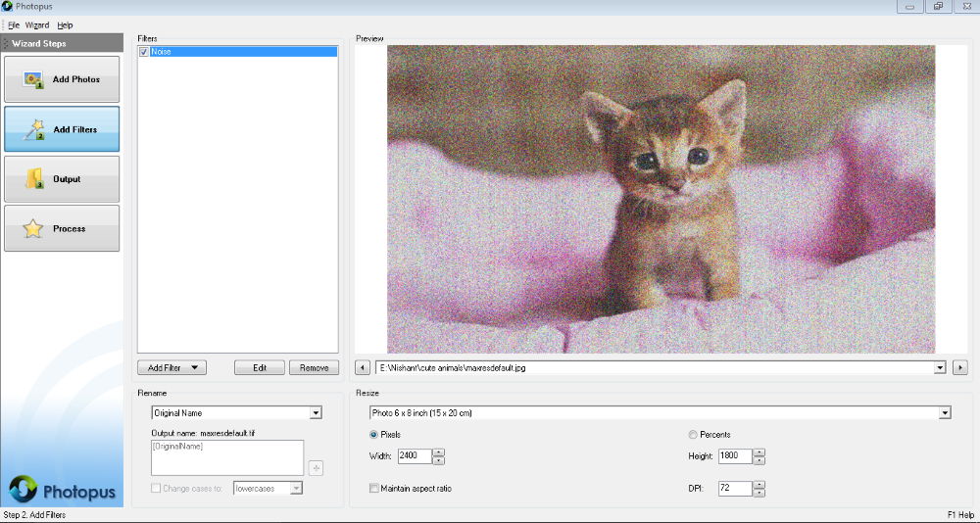The image size is (980, 523).
Task: Open the Wizard menu
Action: coord(37,25)
